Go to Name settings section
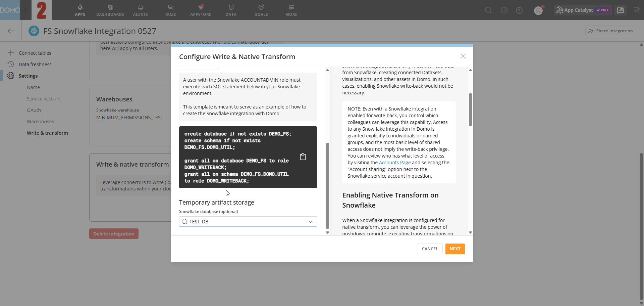The image size is (644, 306). tap(33, 87)
